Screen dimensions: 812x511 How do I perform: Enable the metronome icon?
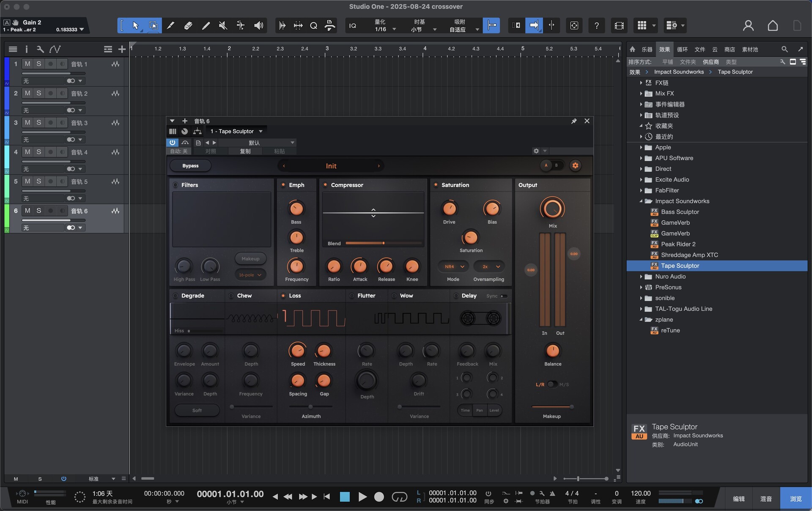[552, 493]
